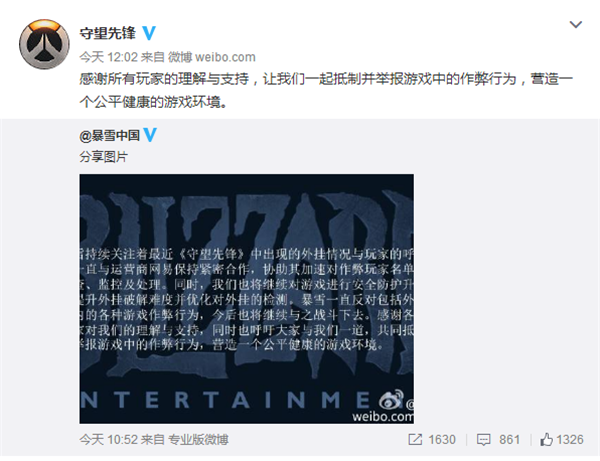
Task: Click the repost share icon
Action: coord(415,440)
